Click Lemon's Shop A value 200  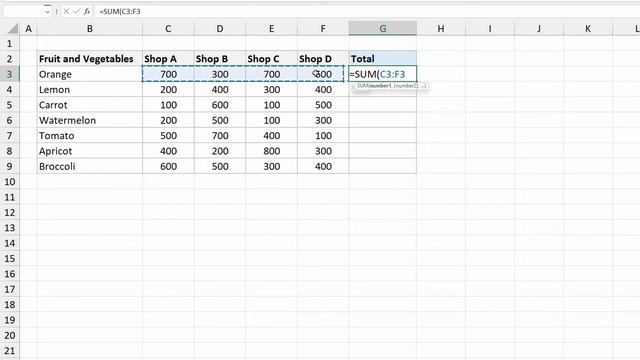pyautogui.click(x=168, y=89)
